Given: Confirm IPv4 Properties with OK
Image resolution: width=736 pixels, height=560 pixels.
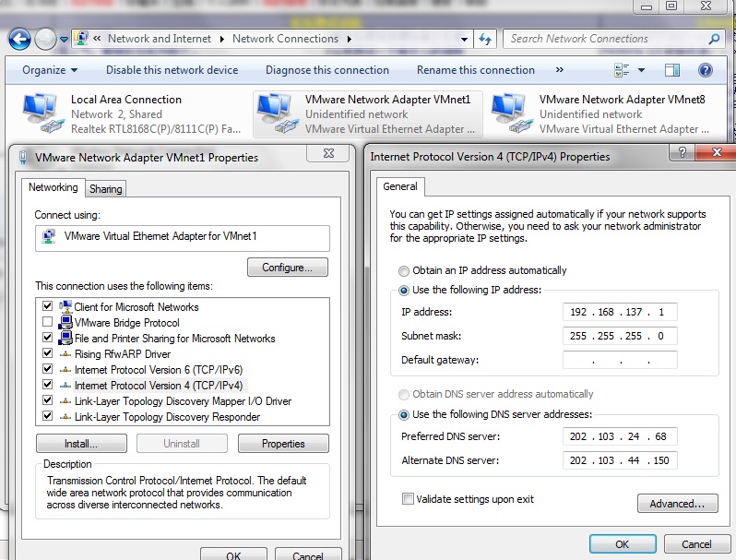Looking at the screenshot, I should click(x=623, y=544).
